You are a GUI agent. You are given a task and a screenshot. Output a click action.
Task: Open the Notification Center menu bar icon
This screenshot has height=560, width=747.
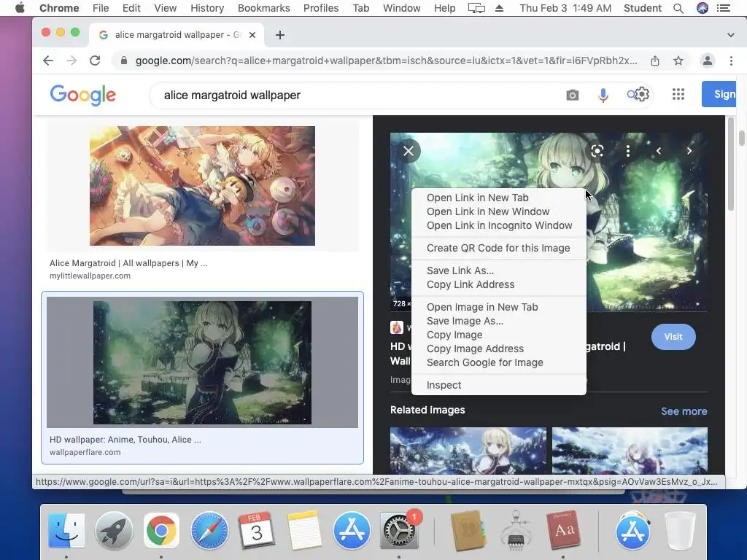pos(724,8)
